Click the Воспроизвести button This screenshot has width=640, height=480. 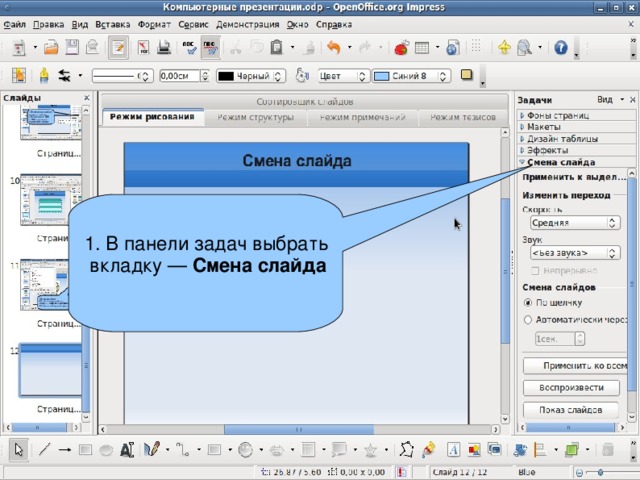571,388
